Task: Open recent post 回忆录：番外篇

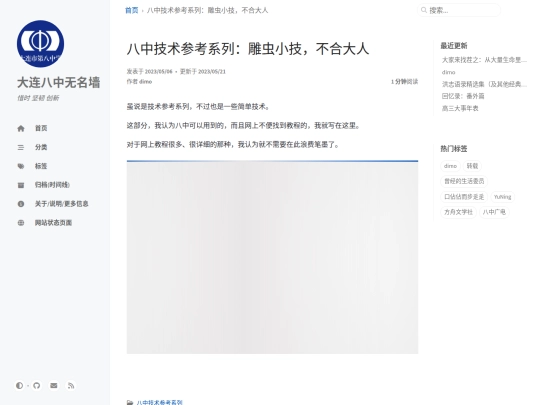Action: tap(463, 96)
